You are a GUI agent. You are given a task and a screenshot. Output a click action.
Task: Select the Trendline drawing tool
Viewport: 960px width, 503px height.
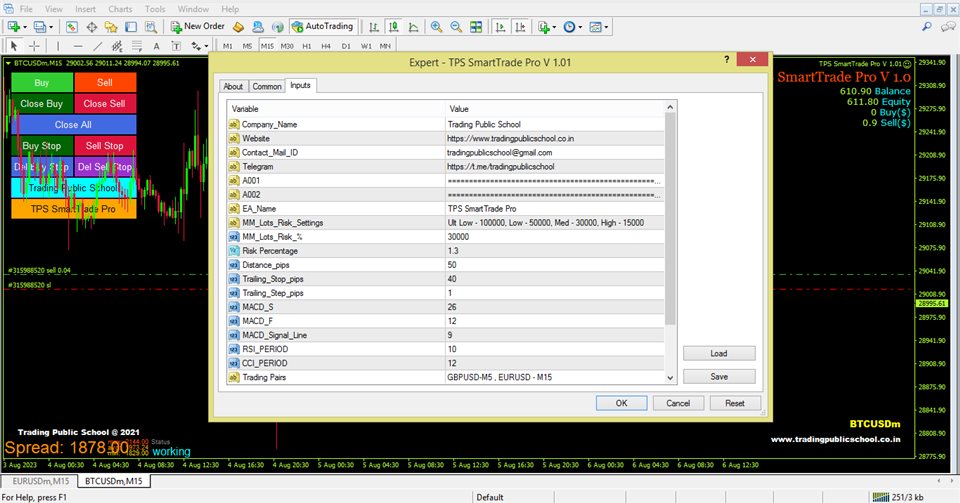click(97, 46)
